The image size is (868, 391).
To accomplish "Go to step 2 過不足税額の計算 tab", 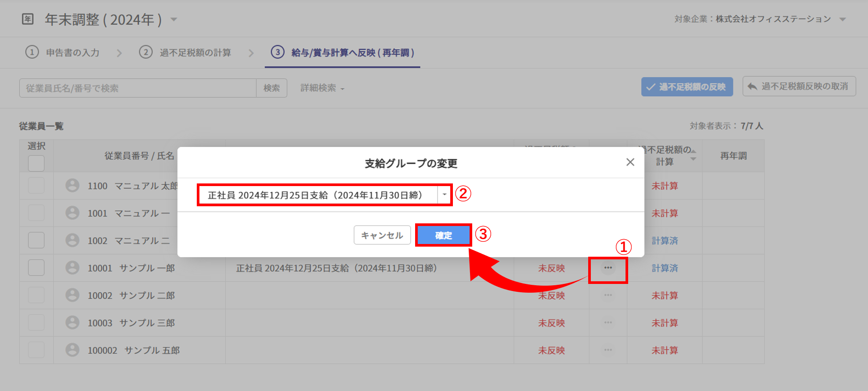I will click(x=185, y=53).
